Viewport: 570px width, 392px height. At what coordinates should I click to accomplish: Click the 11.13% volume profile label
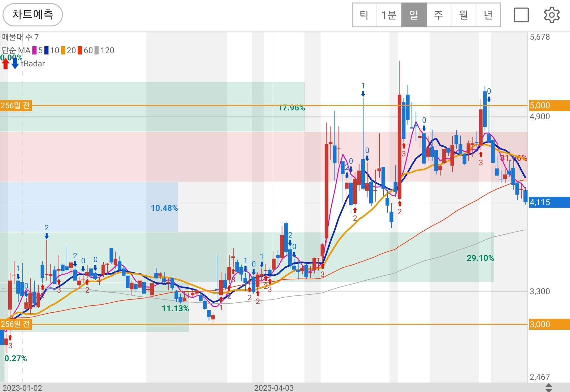tap(175, 308)
